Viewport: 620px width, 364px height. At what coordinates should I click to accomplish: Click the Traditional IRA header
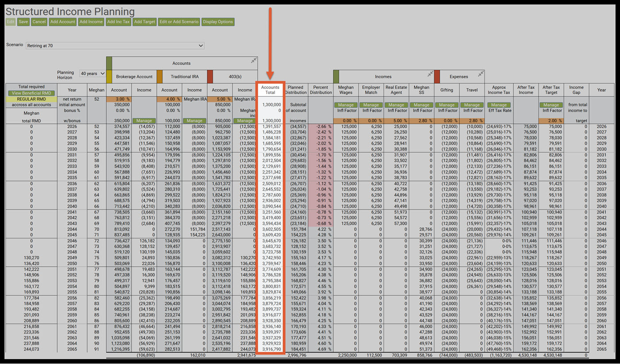(x=185, y=77)
